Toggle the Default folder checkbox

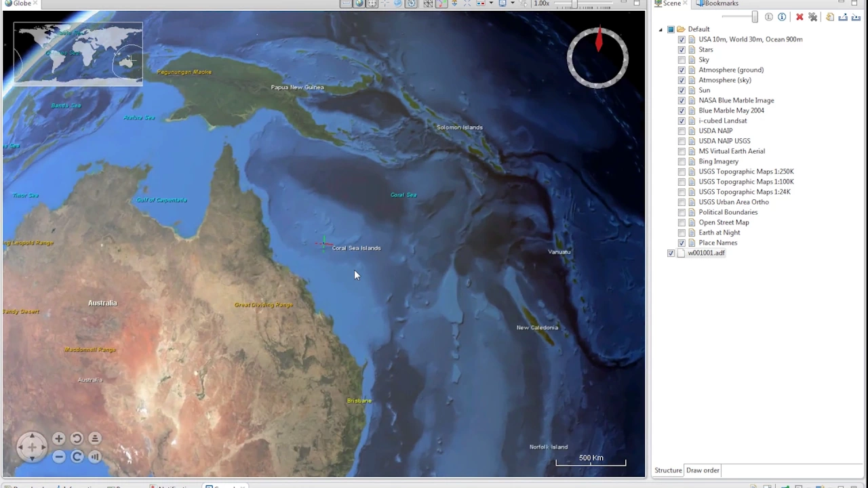tap(671, 29)
